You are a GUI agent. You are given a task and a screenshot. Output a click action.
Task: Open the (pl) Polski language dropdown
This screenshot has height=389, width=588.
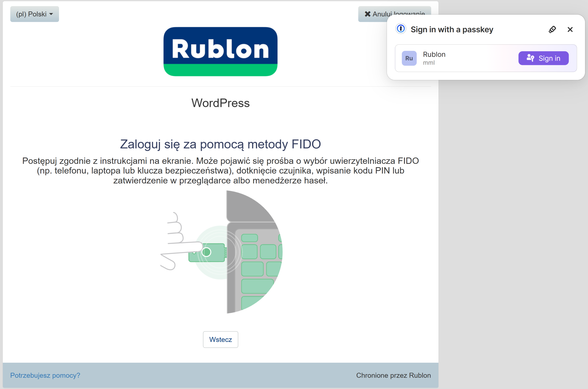[x=34, y=14]
